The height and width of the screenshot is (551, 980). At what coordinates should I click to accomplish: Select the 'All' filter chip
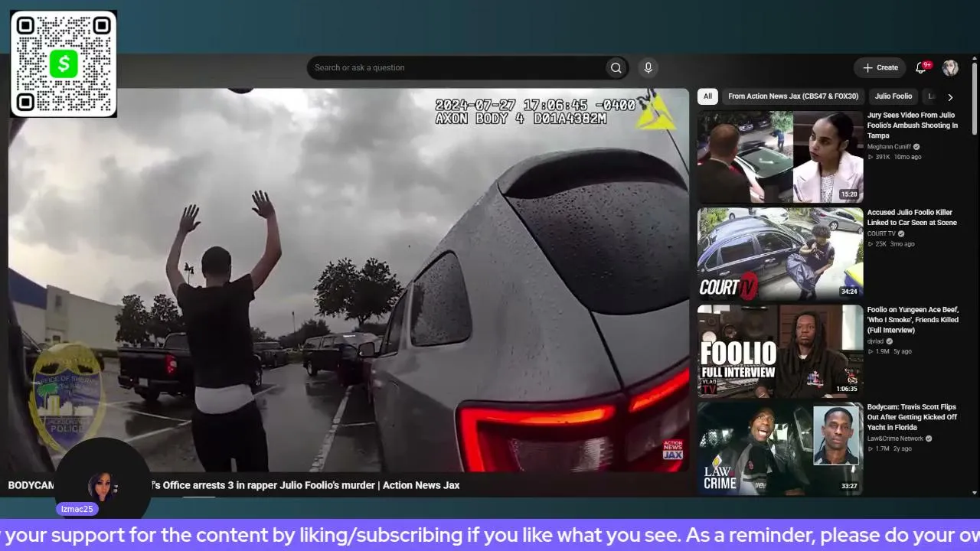[707, 96]
